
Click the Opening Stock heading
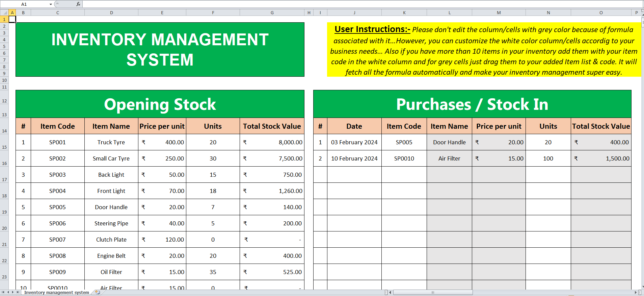pyautogui.click(x=160, y=104)
